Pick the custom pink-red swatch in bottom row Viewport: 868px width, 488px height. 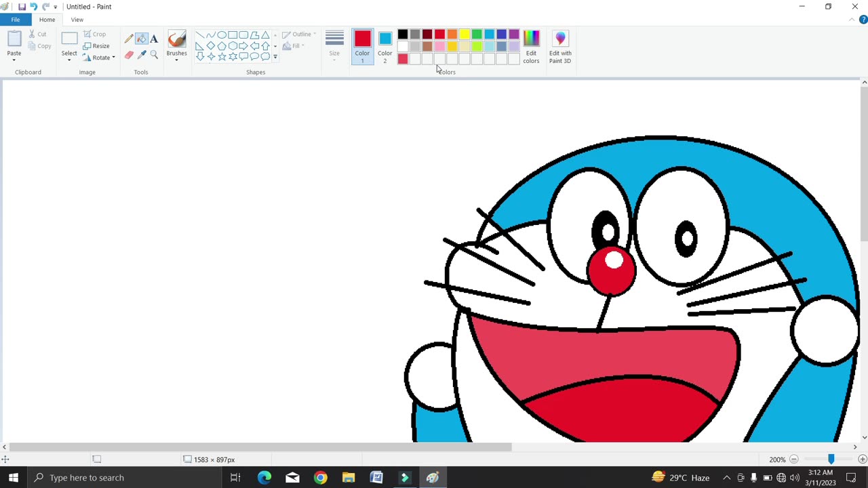pyautogui.click(x=403, y=59)
